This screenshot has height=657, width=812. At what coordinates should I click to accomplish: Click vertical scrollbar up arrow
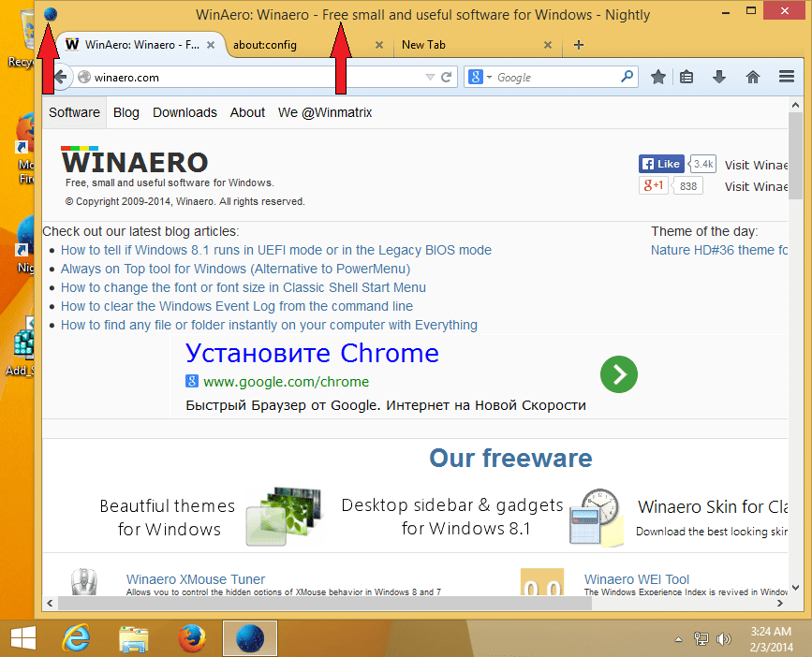coord(795,105)
